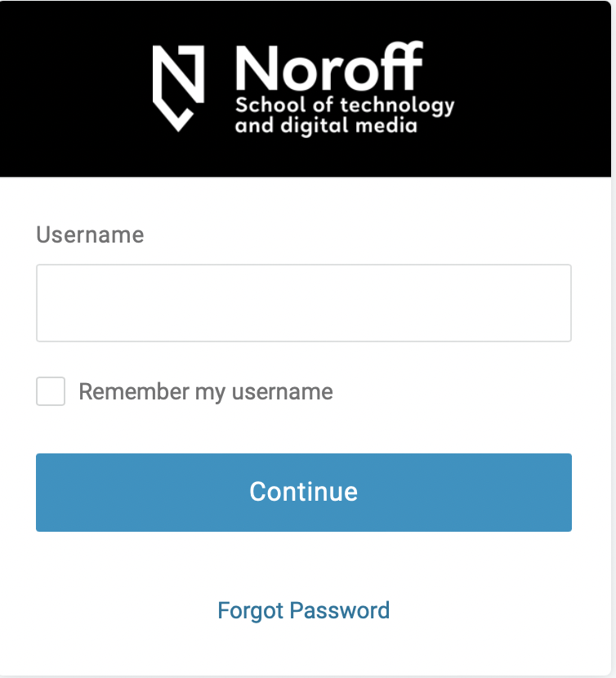
Task: Place cursor inside the empty username box
Action: 304,303
